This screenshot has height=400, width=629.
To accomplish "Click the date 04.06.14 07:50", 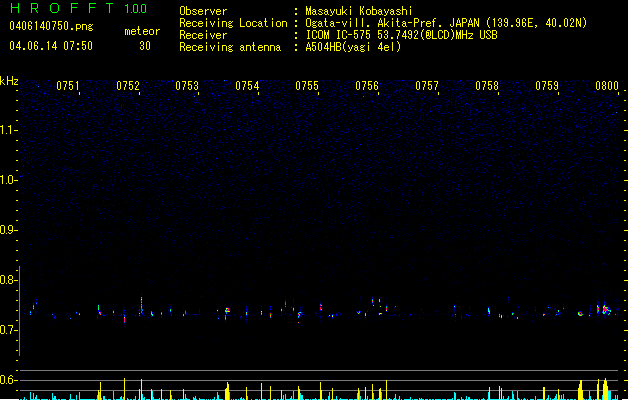I will 51,46.
